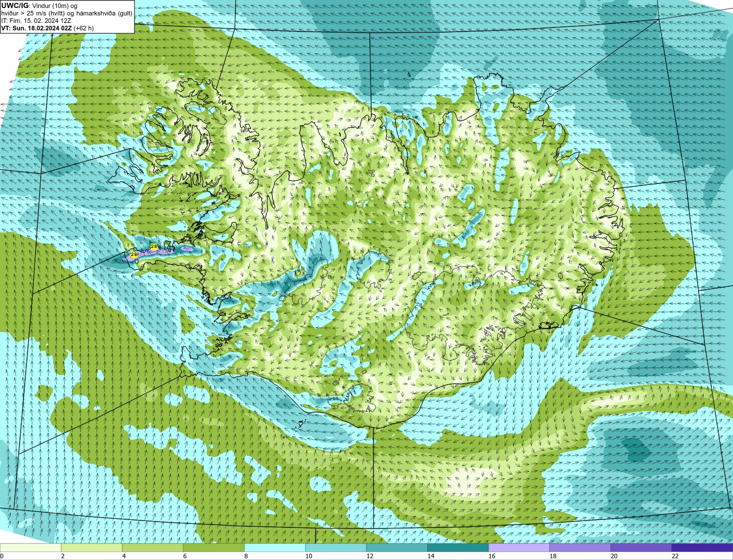Viewport: 733px width, 560px height.
Task: Click the upper-right yellow '28' gust label
Action: click(154, 246)
